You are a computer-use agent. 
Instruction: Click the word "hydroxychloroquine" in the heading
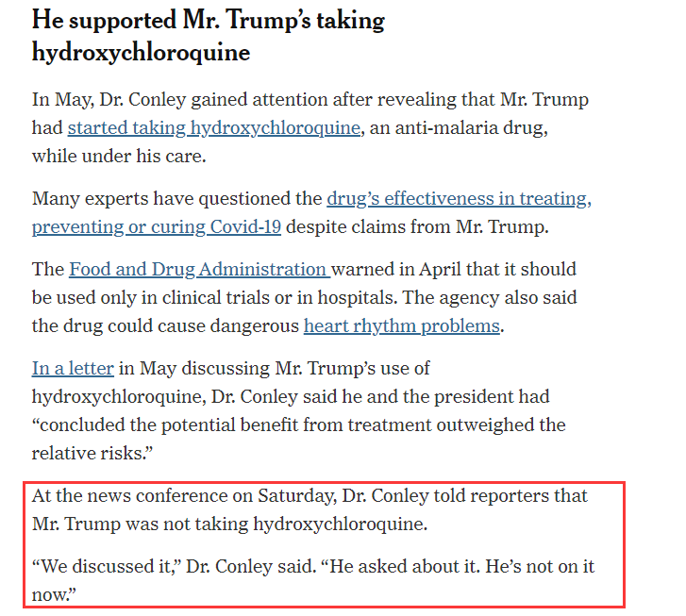(x=141, y=53)
